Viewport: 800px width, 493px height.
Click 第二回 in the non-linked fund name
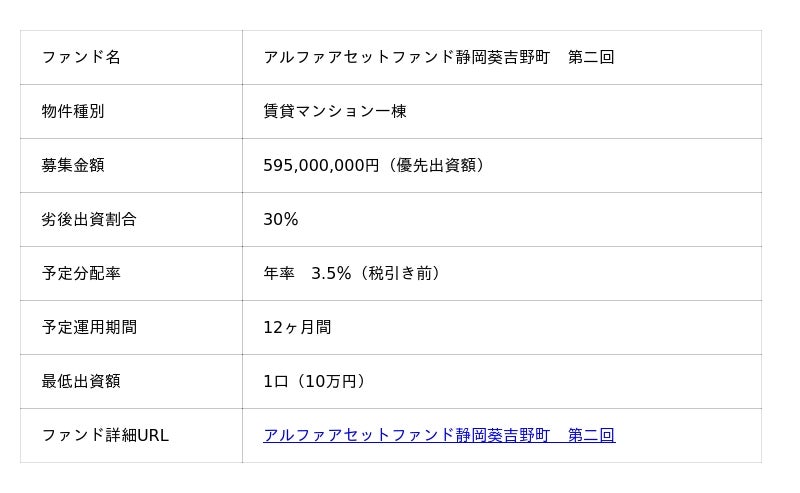tap(591, 57)
